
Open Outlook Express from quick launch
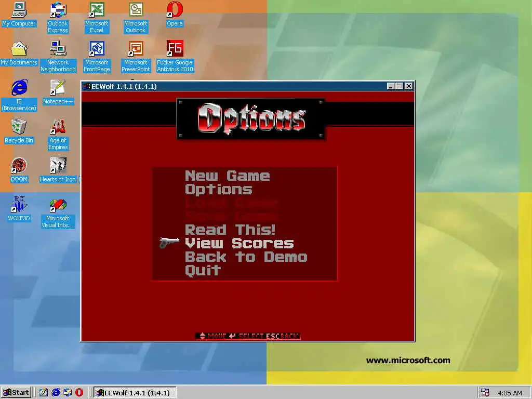click(67, 393)
